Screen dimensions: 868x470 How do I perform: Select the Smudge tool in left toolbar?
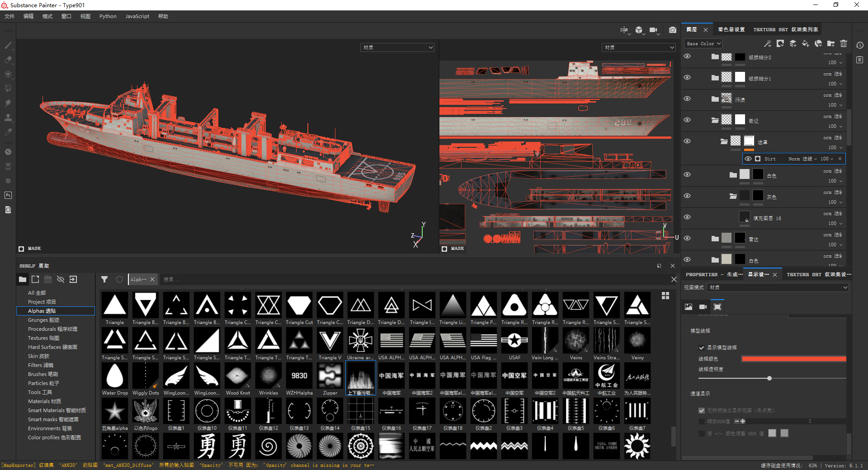tap(8, 103)
